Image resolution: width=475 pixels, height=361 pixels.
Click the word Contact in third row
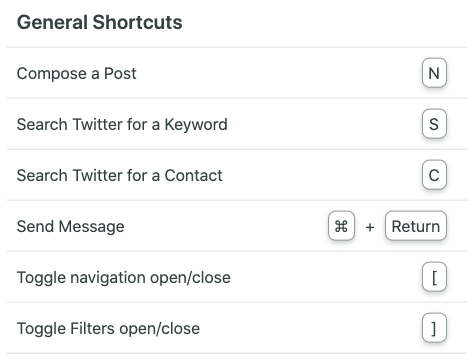point(193,175)
